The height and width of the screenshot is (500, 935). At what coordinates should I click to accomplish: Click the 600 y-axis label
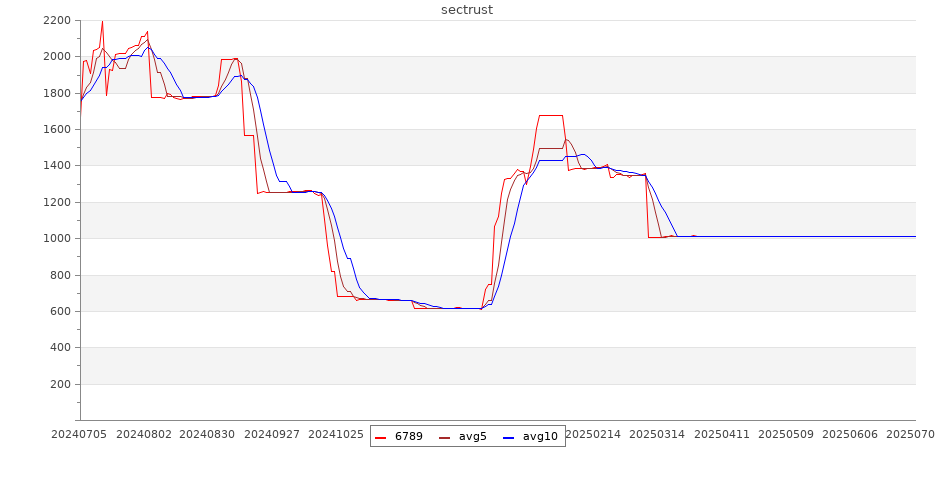60,311
